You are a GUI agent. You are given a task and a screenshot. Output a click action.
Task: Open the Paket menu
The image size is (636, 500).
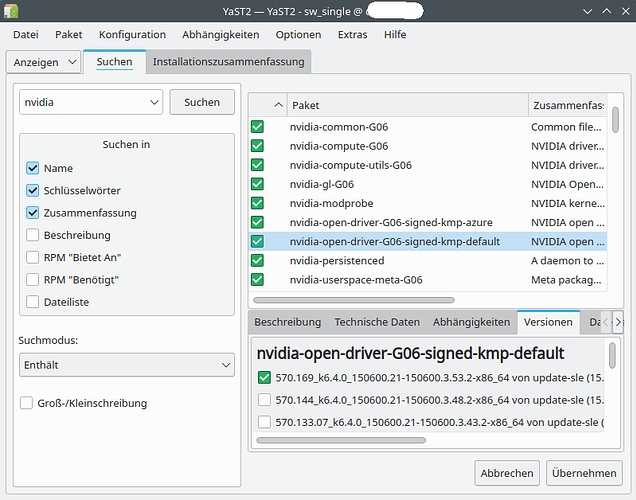pyautogui.click(x=69, y=34)
